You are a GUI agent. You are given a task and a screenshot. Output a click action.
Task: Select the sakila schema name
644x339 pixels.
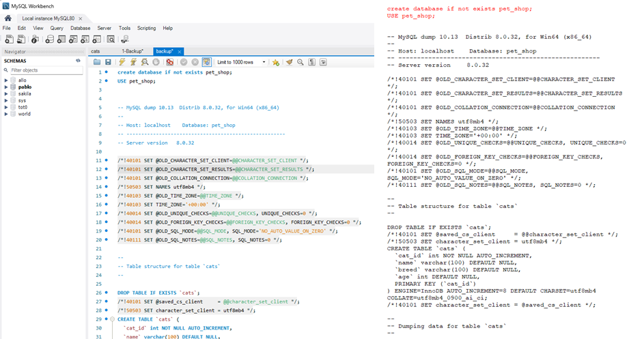[x=25, y=93]
